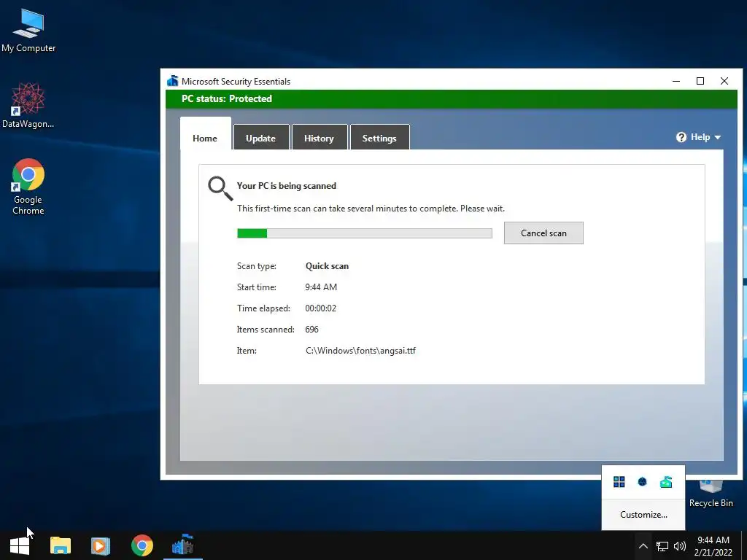747x560 pixels.
Task: Launch Google Chrome from the desktop shortcut
Action: click(x=28, y=186)
